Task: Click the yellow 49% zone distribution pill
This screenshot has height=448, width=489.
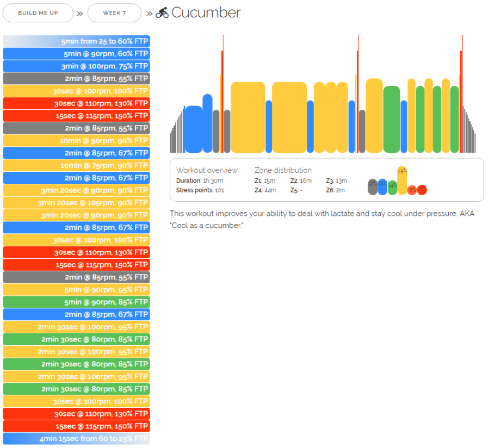Action: point(402,181)
